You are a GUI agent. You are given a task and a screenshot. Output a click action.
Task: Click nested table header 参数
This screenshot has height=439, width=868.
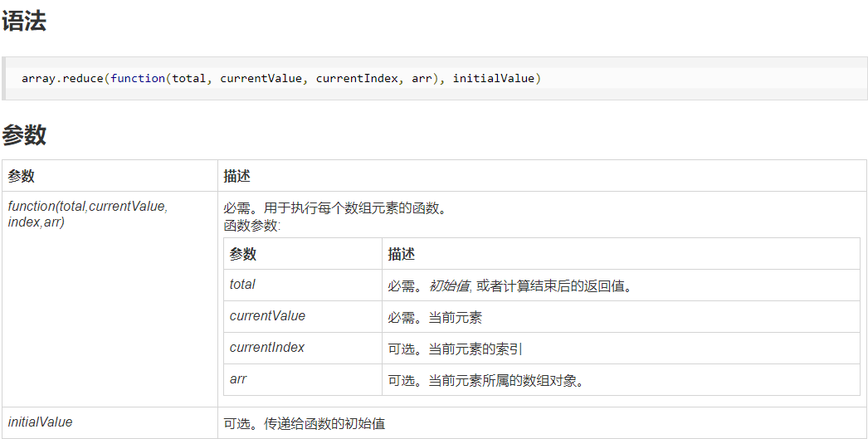pyautogui.click(x=243, y=254)
